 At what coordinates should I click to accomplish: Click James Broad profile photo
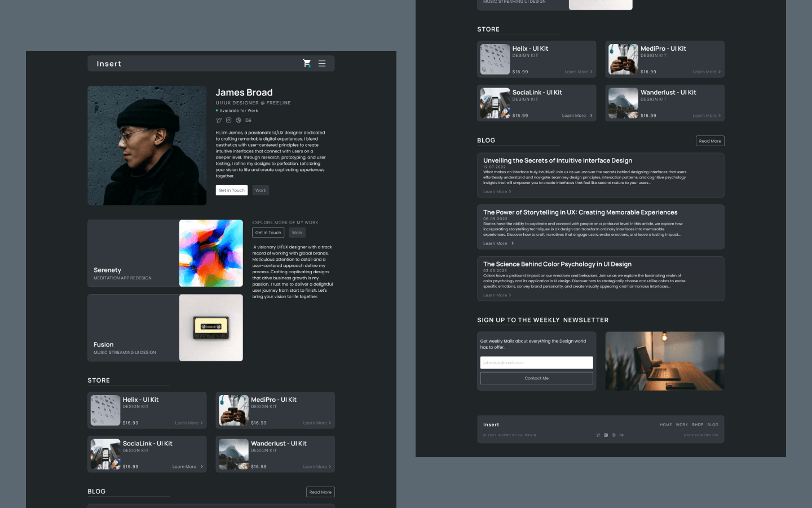tap(147, 146)
